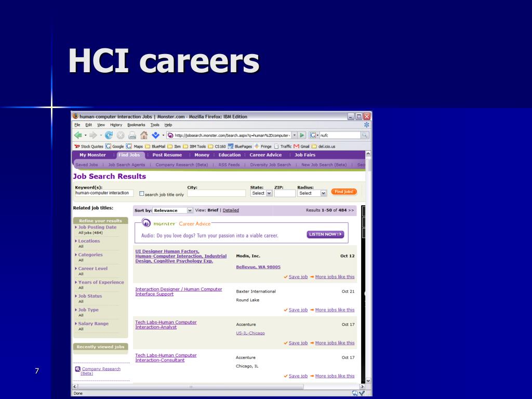The width and height of the screenshot is (532, 399).
Task: Open the Maps bookmark
Action: (x=135, y=147)
